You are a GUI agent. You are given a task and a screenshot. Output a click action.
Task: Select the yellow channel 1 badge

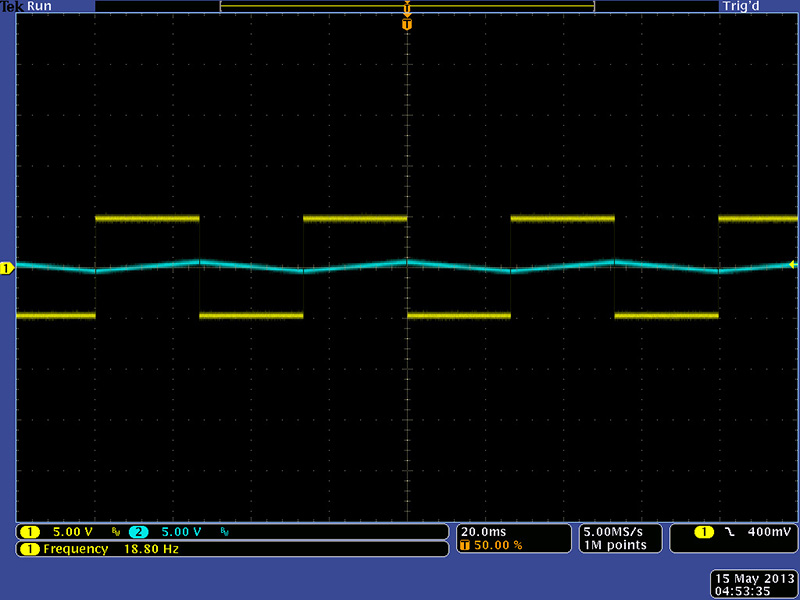(x=30, y=532)
